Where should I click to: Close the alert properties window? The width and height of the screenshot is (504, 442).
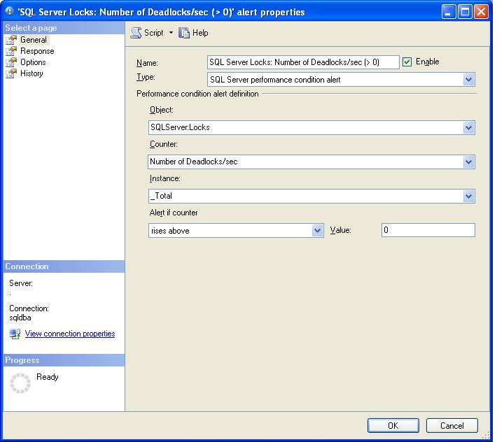(x=481, y=12)
